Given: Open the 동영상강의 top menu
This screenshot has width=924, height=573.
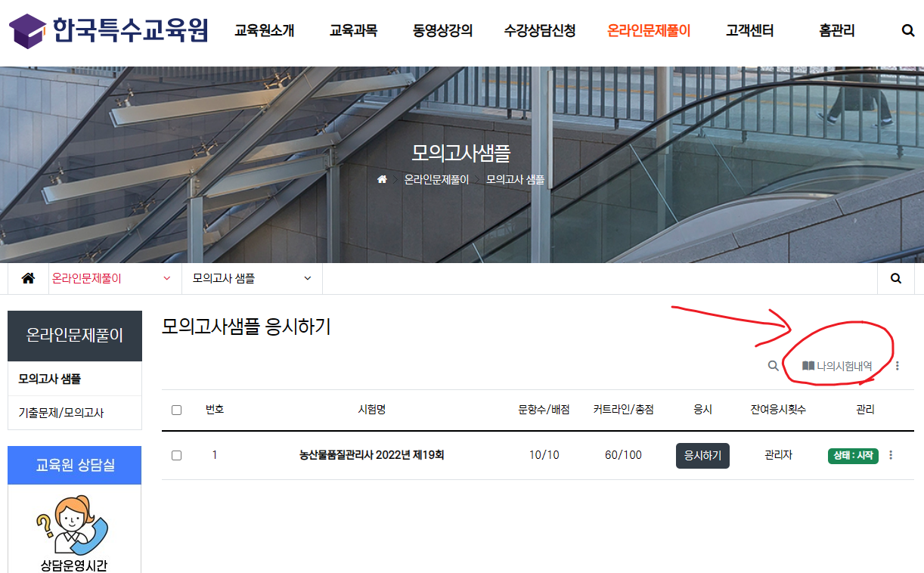Looking at the screenshot, I should [x=442, y=31].
